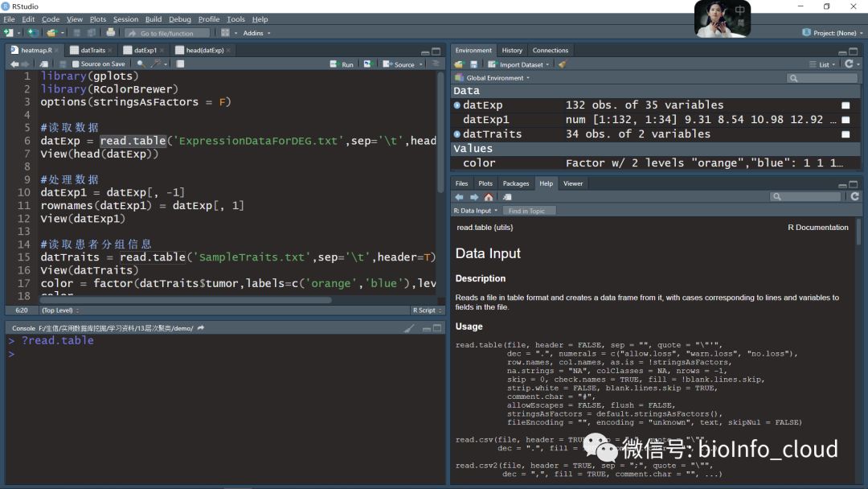Clear environment objects with the broom icon
This screenshot has width=868, height=489.
coord(563,65)
